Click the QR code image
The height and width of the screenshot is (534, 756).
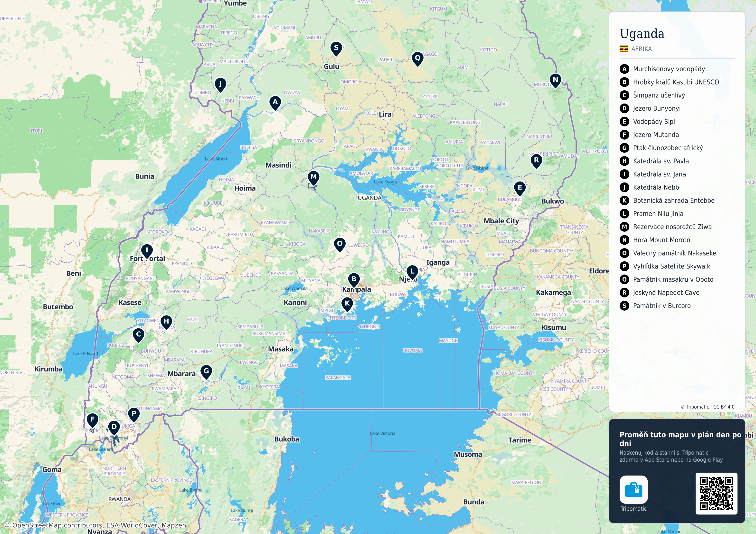click(x=716, y=494)
